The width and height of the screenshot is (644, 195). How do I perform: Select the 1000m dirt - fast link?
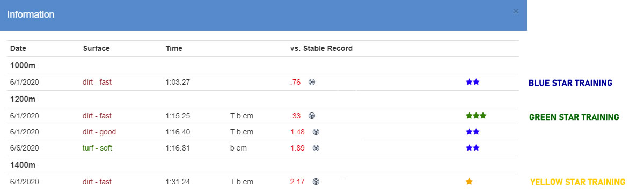coord(97,82)
